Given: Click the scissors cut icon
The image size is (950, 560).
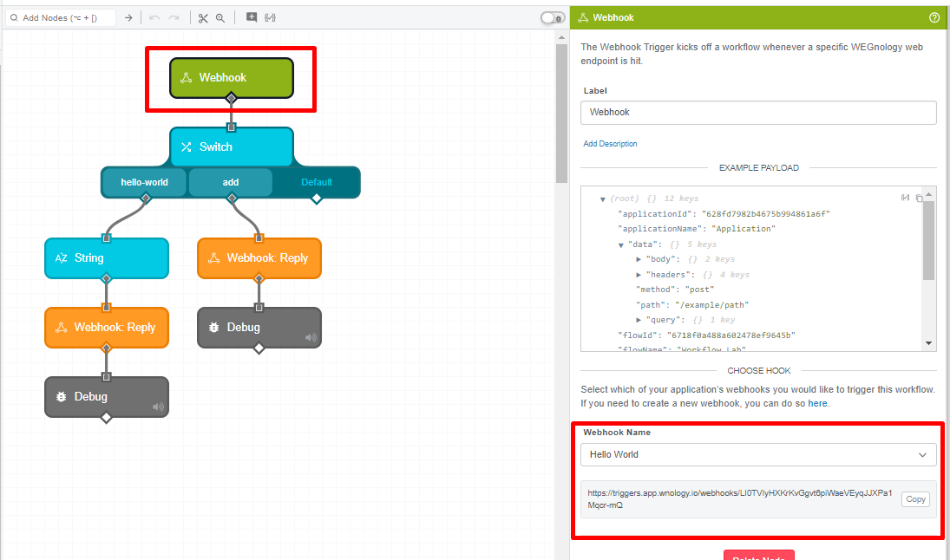Looking at the screenshot, I should tap(203, 18).
